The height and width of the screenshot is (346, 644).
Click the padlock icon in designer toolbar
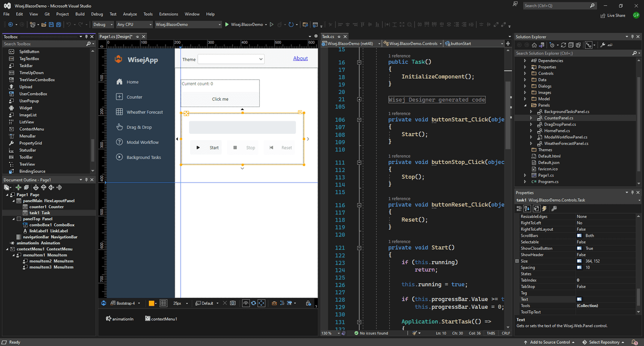tap(308, 303)
